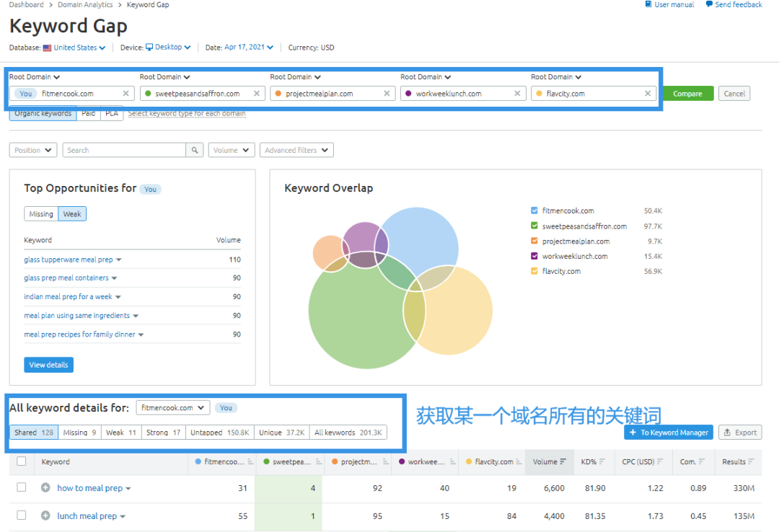This screenshot has height=532, width=779.
Task: Expand details for keyword 'how to meal prep'
Action: pyautogui.click(x=45, y=488)
